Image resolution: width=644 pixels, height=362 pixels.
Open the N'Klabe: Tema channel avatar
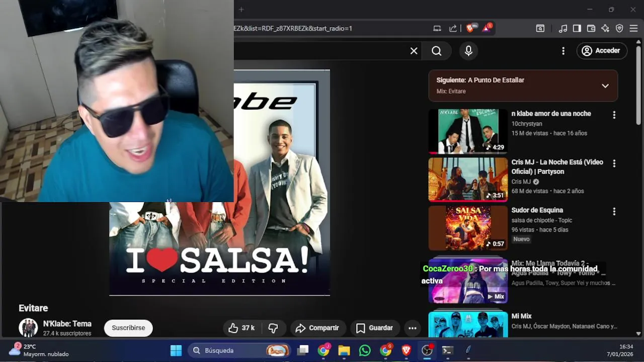tap(28, 328)
